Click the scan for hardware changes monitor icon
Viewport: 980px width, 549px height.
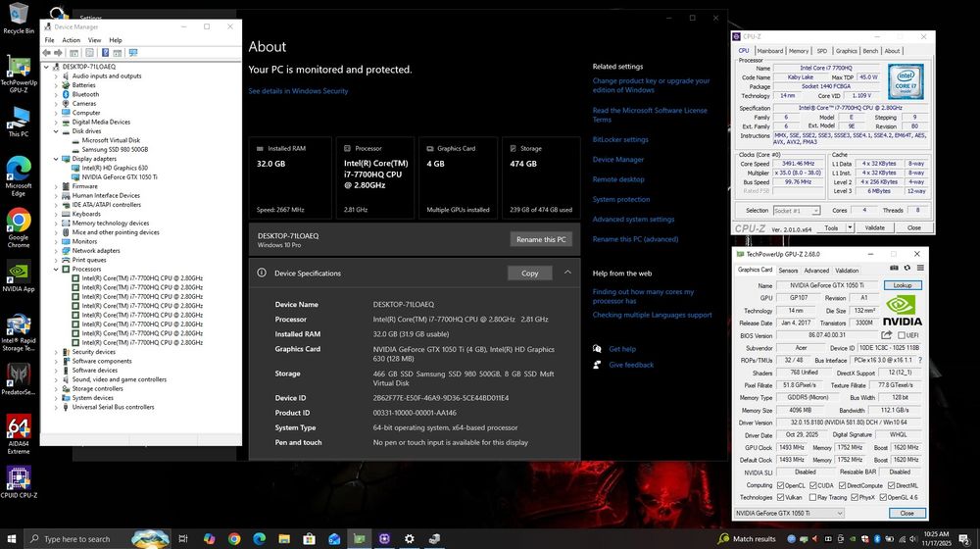[x=132, y=53]
